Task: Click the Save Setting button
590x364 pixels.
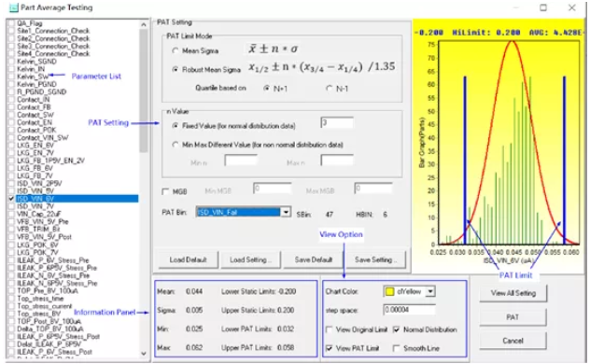Action: tap(375, 259)
